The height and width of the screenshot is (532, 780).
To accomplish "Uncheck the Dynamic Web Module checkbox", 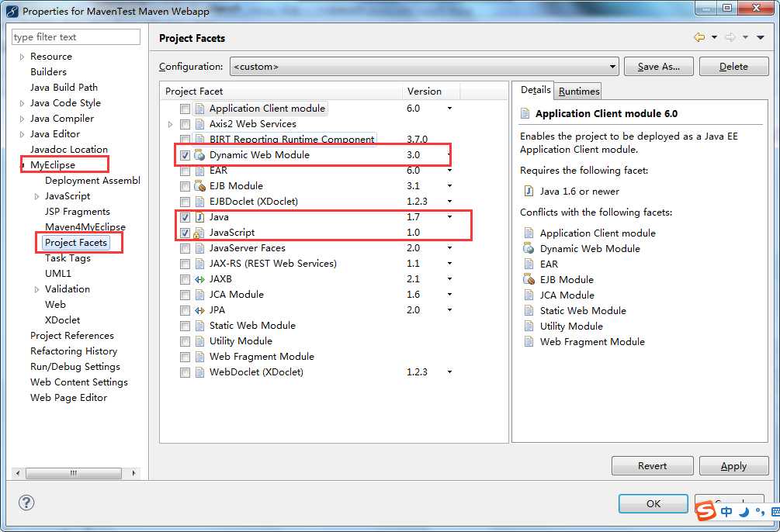I will [185, 155].
